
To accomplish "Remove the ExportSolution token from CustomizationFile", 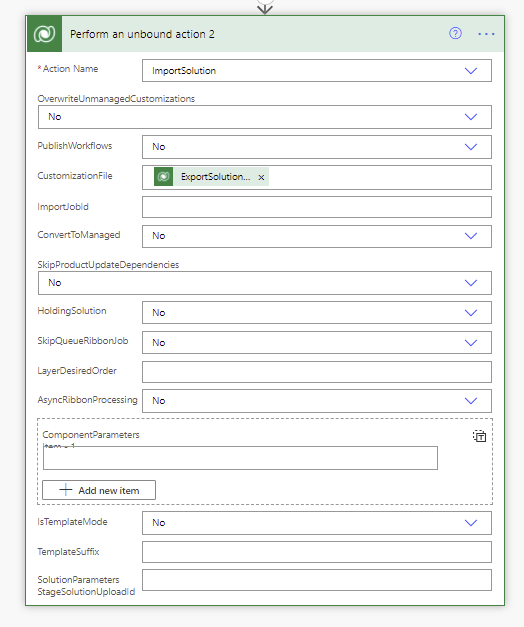I will point(261,177).
